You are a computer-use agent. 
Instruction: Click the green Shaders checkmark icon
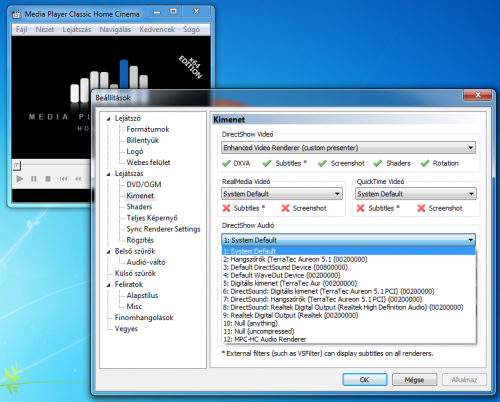coord(378,163)
